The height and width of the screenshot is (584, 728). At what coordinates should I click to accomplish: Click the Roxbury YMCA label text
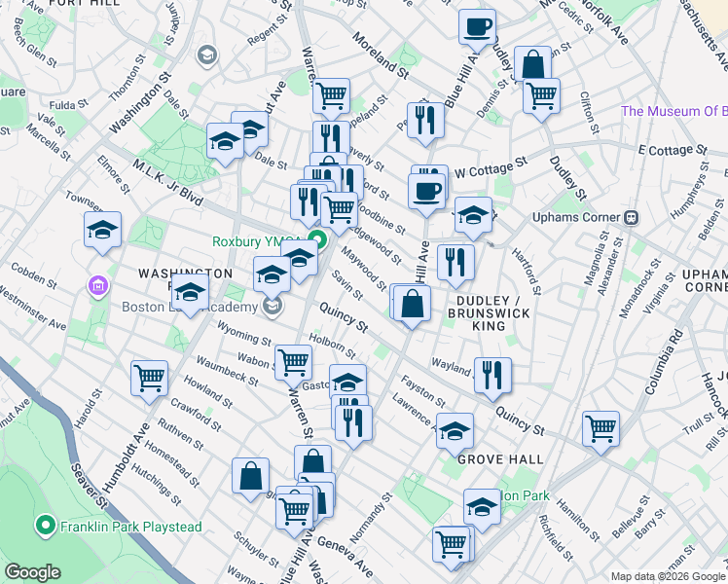point(258,241)
